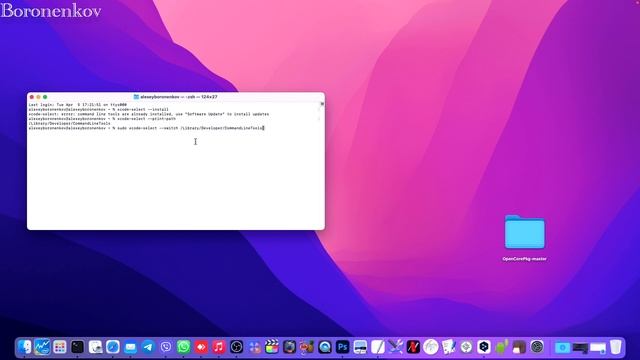Viewport: 640px width, 360px height.
Task: Click the Terminal window title text
Action: (x=179, y=97)
